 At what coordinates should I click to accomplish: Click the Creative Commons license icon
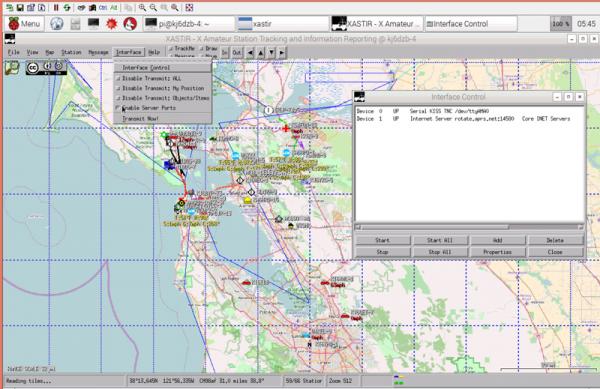pyautogui.click(x=46, y=68)
